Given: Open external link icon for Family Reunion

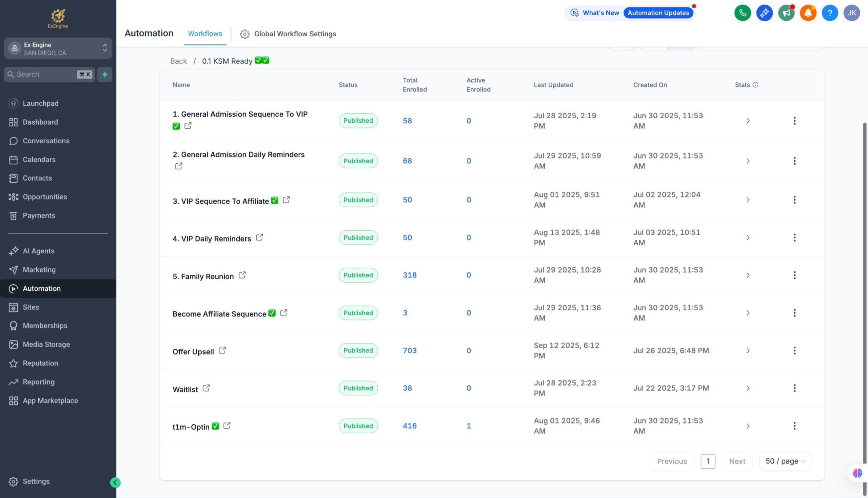Looking at the screenshot, I should [x=242, y=275].
